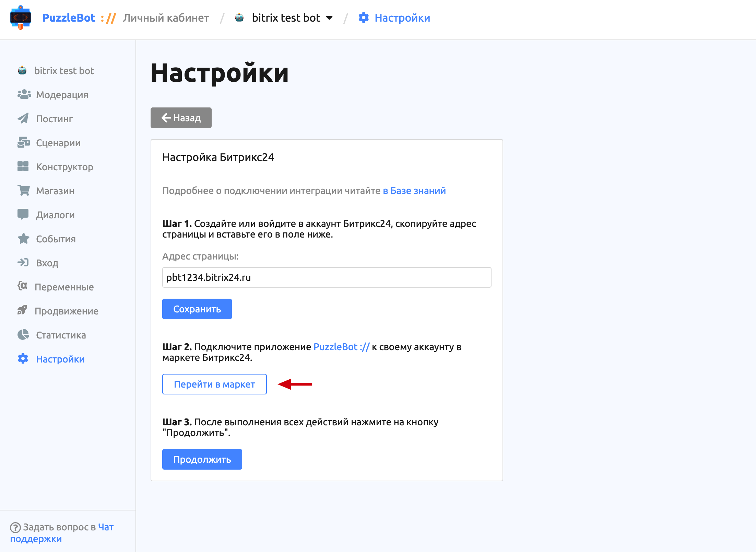Click the Вход login arrow icon
The width and height of the screenshot is (756, 552).
coord(23,263)
